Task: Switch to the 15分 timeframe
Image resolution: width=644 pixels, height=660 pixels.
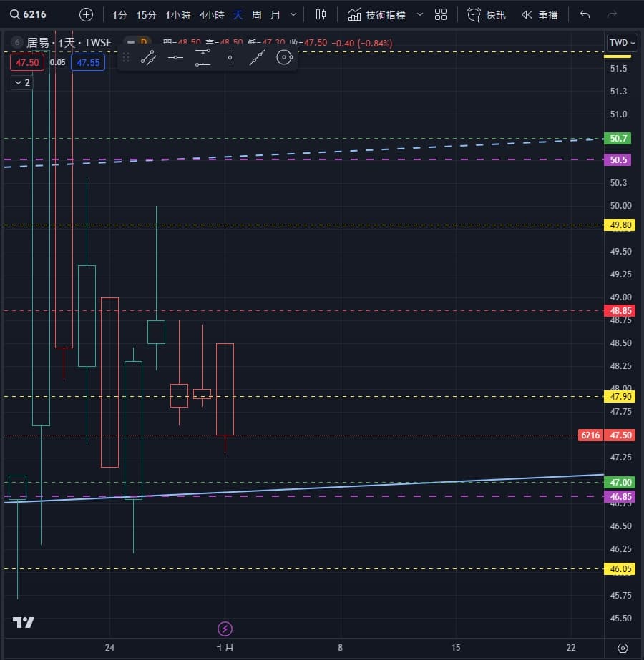Action: pos(146,15)
